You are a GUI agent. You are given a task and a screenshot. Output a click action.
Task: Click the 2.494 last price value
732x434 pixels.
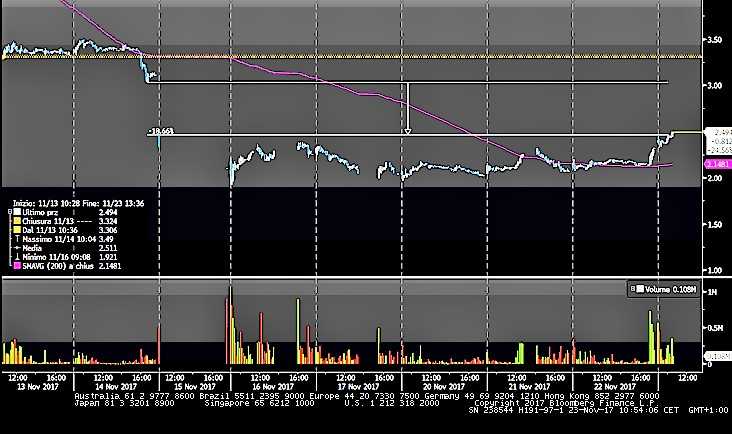click(108, 212)
